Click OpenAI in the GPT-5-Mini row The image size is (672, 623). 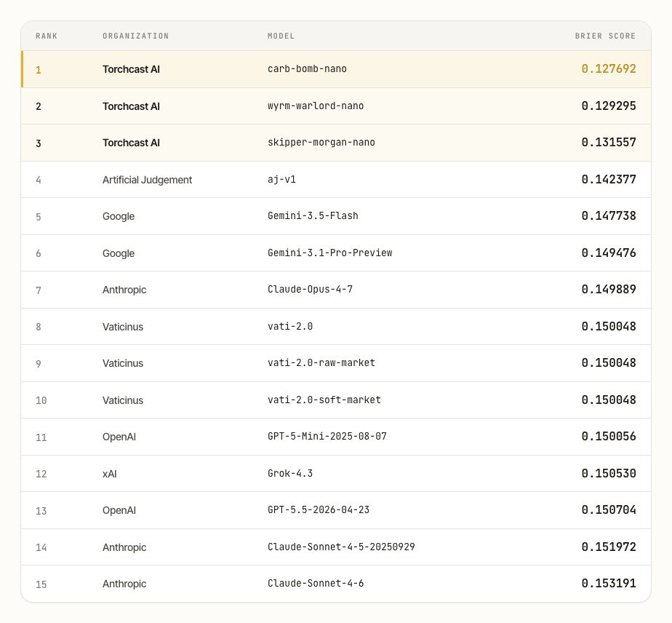119,437
